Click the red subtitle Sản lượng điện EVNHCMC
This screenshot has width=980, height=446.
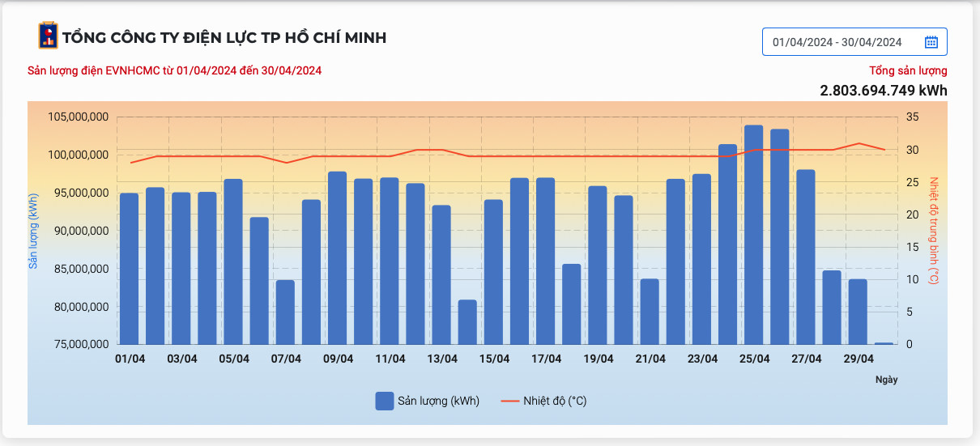[175, 70]
